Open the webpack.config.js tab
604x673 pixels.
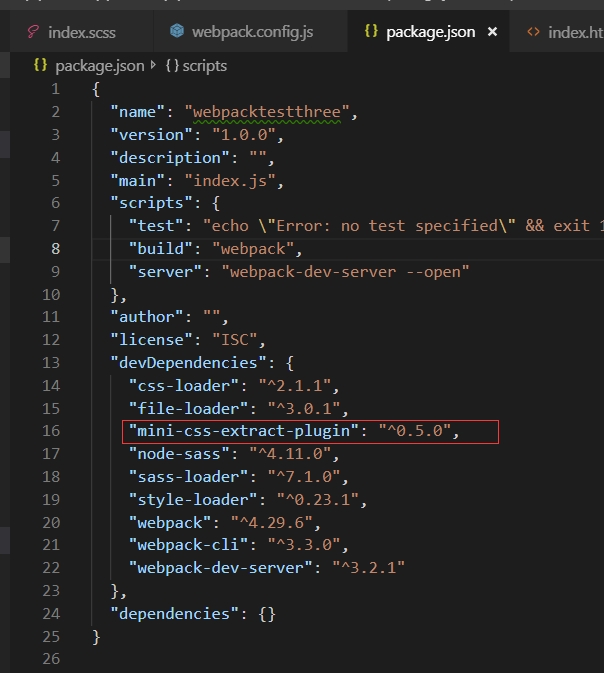point(250,32)
